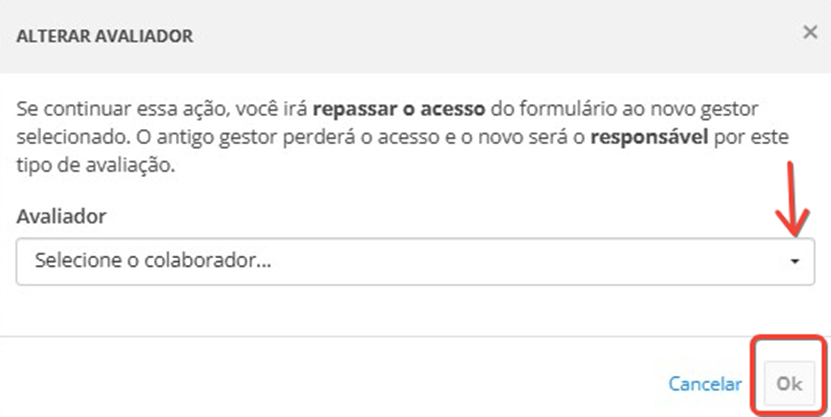The image size is (831, 417).
Task: Click the 'ALTERAR AVALIADOR' dialog title
Action: [104, 36]
